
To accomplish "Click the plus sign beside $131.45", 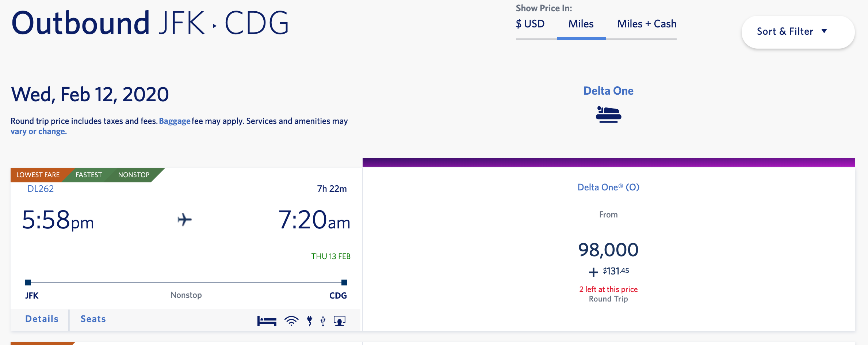I will pyautogui.click(x=593, y=272).
